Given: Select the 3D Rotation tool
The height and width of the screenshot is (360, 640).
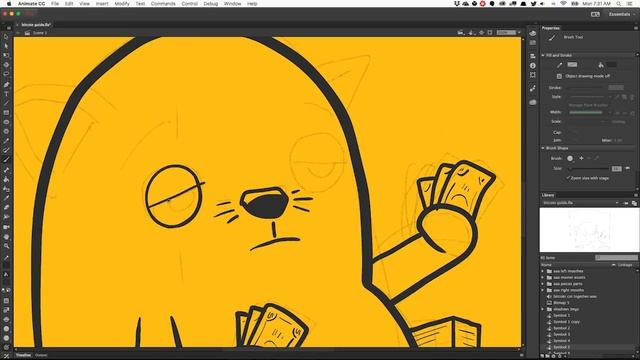Looking at the screenshot, I should pos(6,65).
